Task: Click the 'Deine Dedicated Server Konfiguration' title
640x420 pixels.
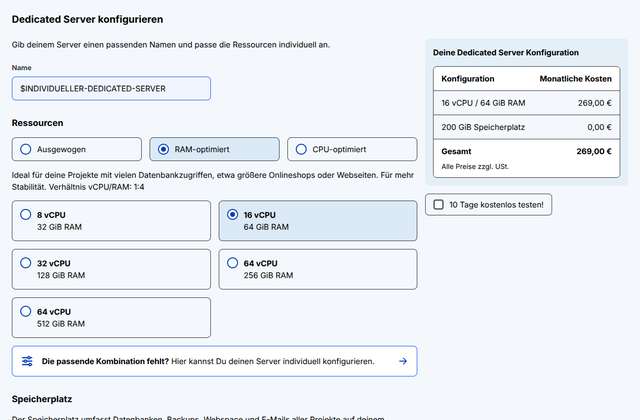Action: pyautogui.click(x=506, y=53)
